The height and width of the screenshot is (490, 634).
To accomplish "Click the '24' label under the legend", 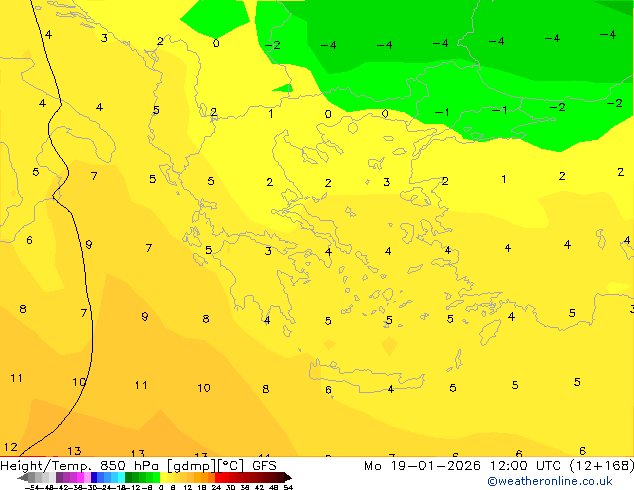I will click(216, 487).
